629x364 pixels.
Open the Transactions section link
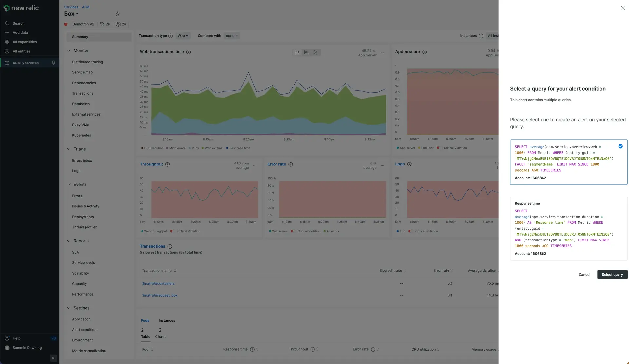152,246
